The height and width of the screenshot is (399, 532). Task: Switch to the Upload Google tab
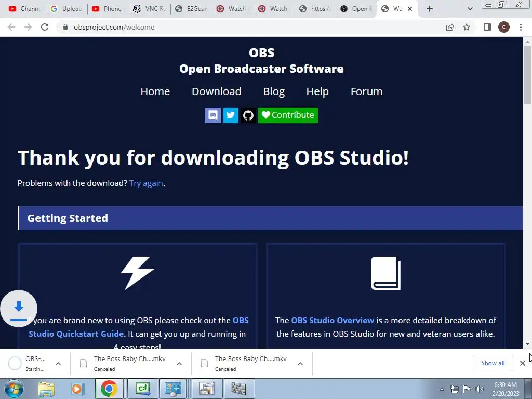coord(66,9)
